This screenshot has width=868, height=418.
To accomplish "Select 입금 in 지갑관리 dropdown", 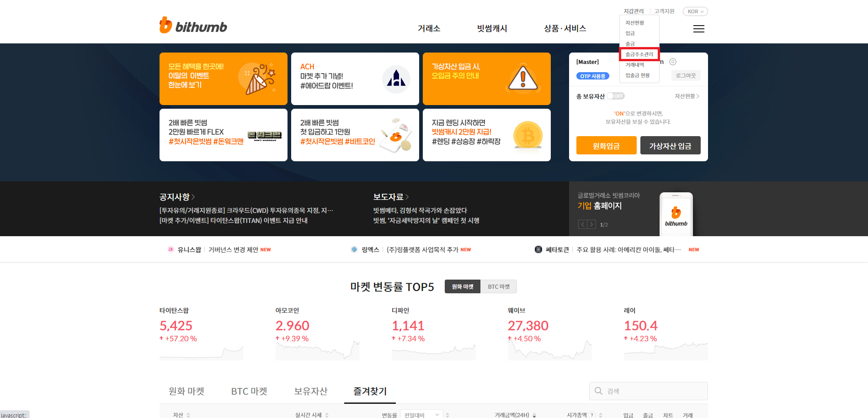I will click(x=630, y=33).
